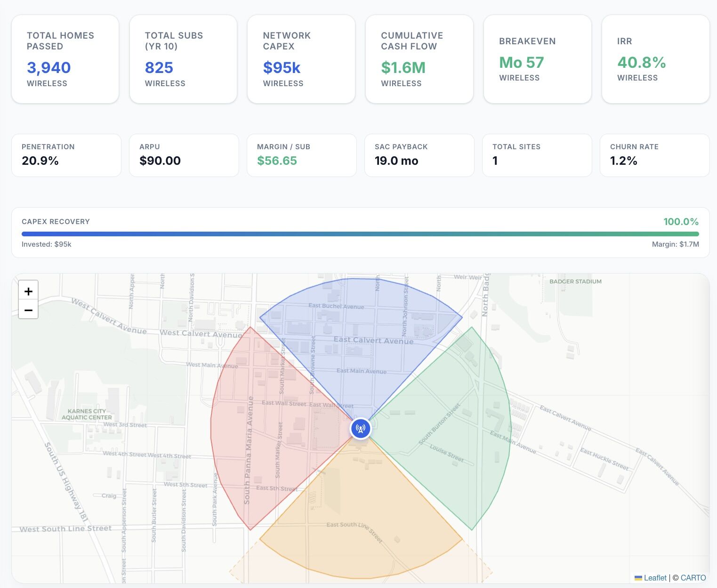
Task: Open the CARTO attribution link
Action: pyautogui.click(x=693, y=578)
